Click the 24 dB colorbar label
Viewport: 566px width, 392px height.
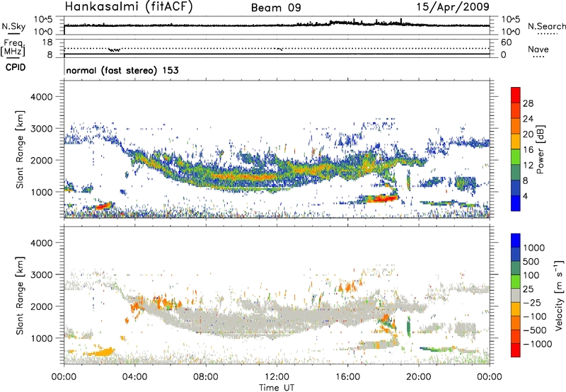point(528,119)
